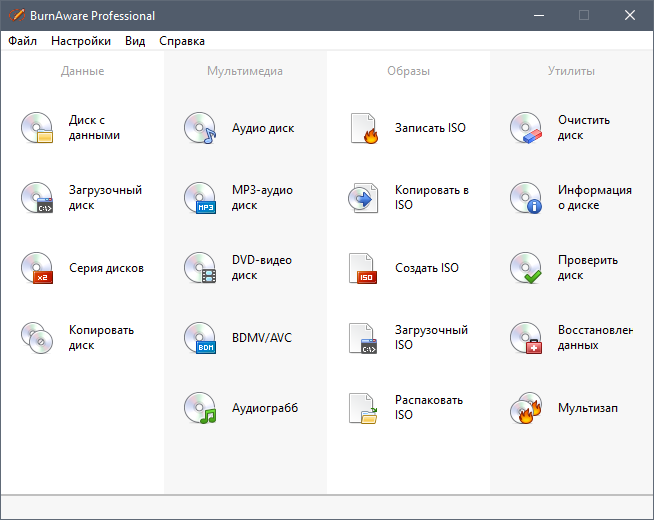Click the Мультизап double flame disc icon
The width and height of the screenshot is (654, 520).
526,408
